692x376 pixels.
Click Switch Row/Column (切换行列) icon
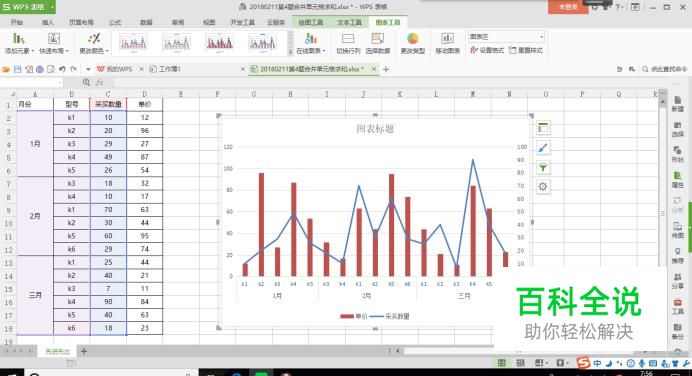coord(348,43)
